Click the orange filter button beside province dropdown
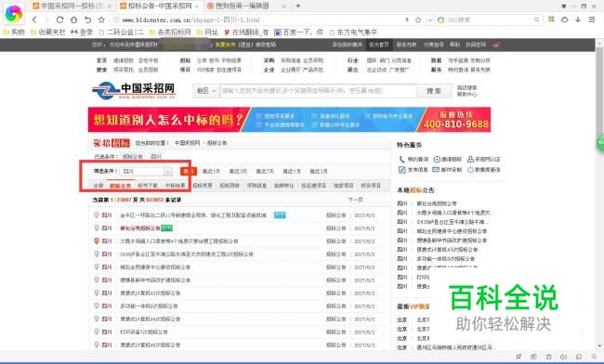Screen dimensions: 604x364 (189, 171)
